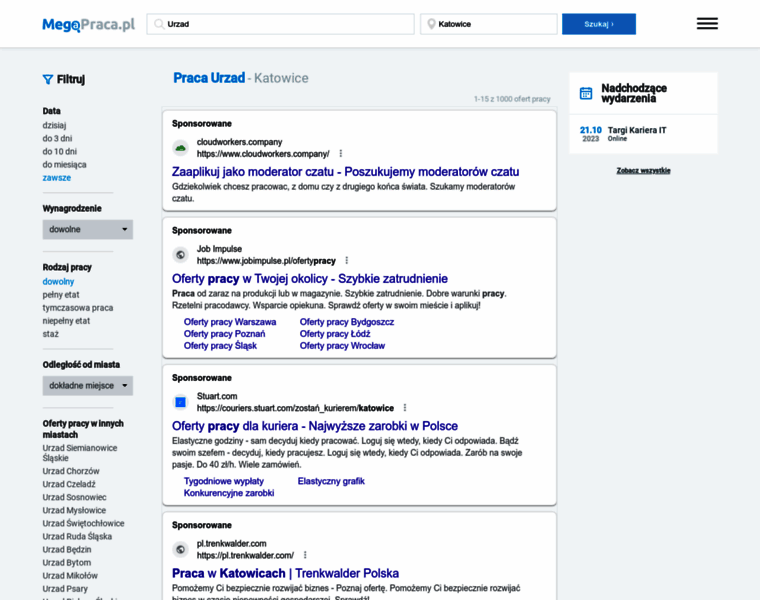This screenshot has height=600, width=760.
Task: Open Urzad Ruda Śląska offers
Action: [77, 537]
